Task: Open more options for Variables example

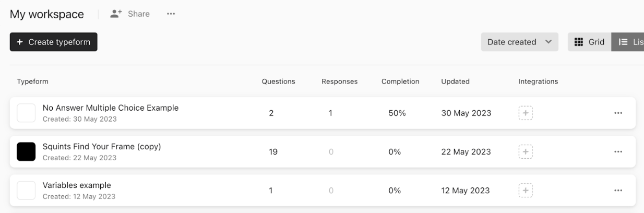Action: [618, 191]
